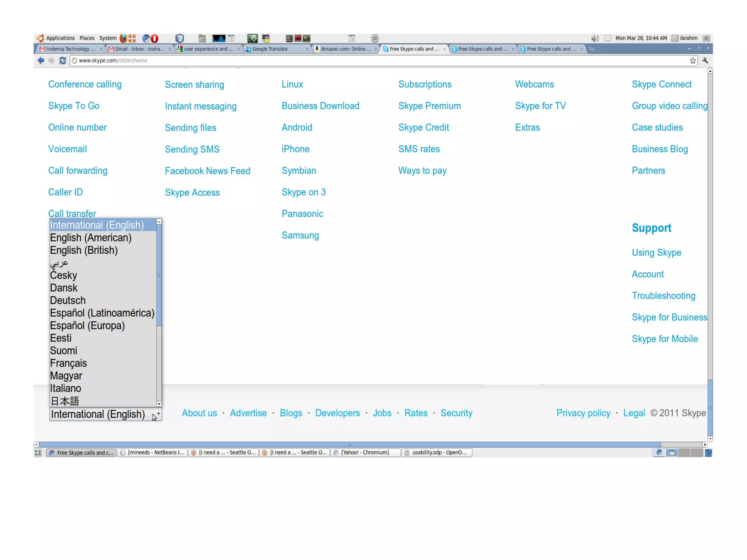Select English (British) from the language list

103,250
